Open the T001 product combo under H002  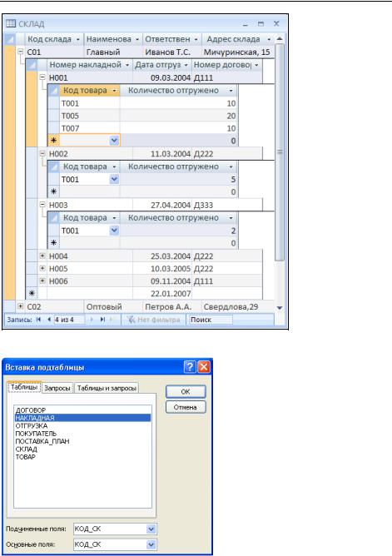114,179
